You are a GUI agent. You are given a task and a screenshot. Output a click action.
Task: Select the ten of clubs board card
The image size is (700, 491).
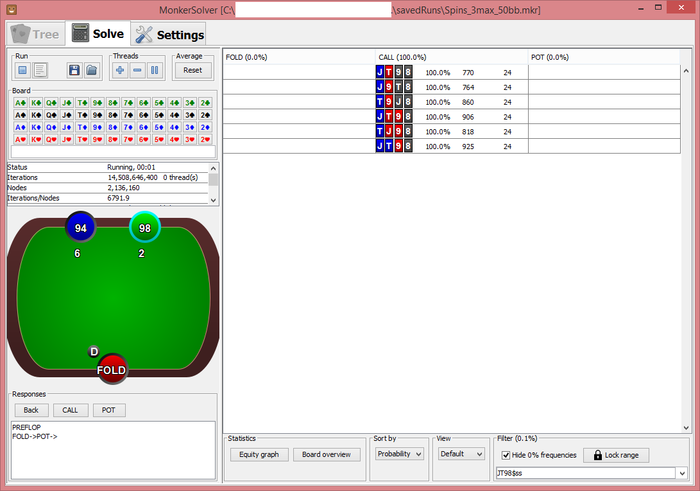click(x=82, y=103)
